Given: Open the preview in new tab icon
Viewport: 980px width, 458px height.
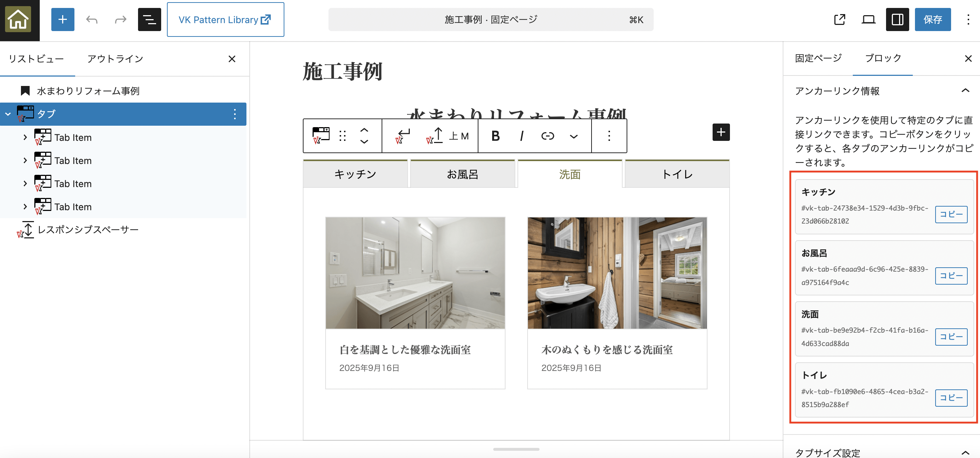Looking at the screenshot, I should (x=839, y=20).
